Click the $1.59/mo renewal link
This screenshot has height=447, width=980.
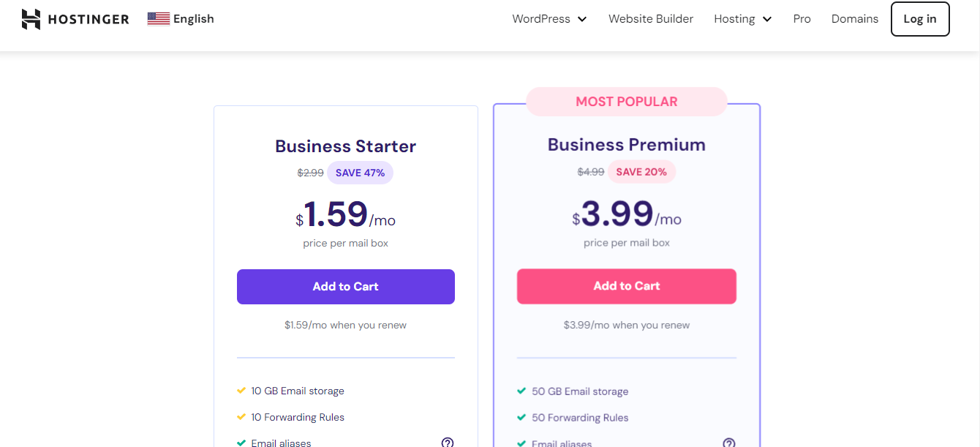click(x=345, y=325)
